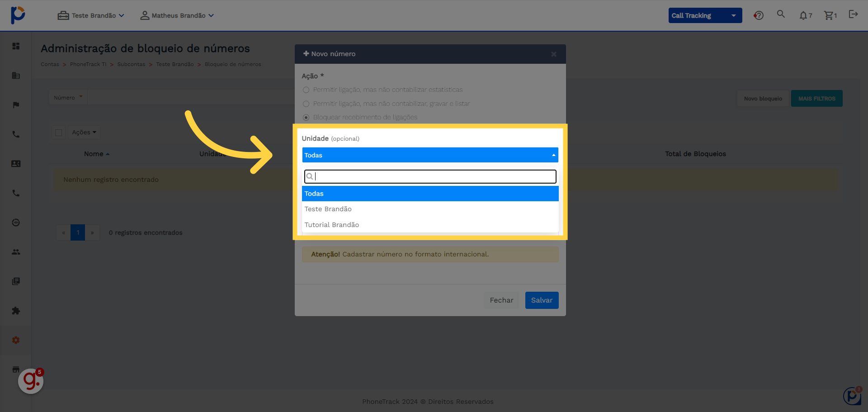Viewport: 868px width, 412px height.
Task: Open the contact card sidebar icon
Action: point(16,164)
